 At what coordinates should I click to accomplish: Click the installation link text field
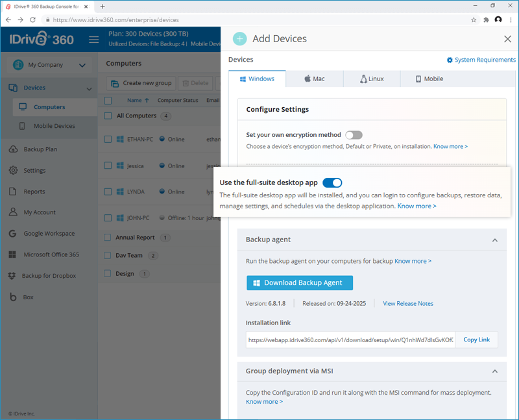(350, 340)
